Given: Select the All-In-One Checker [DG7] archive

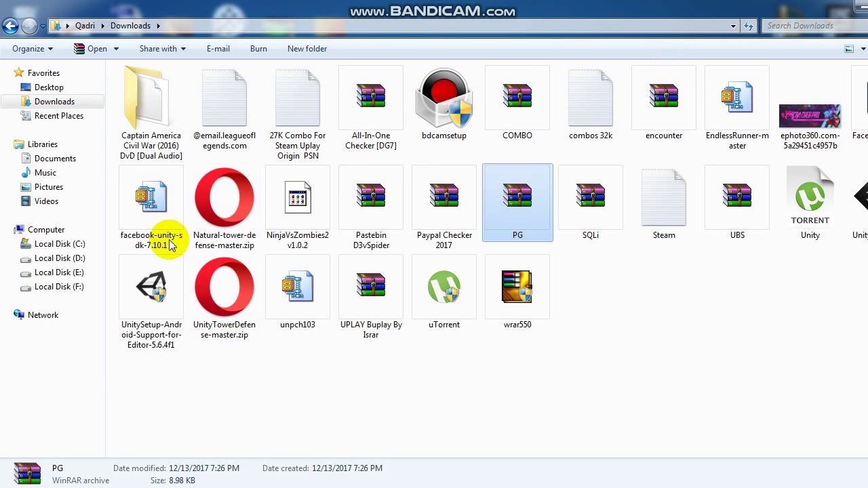Looking at the screenshot, I should coord(371,108).
